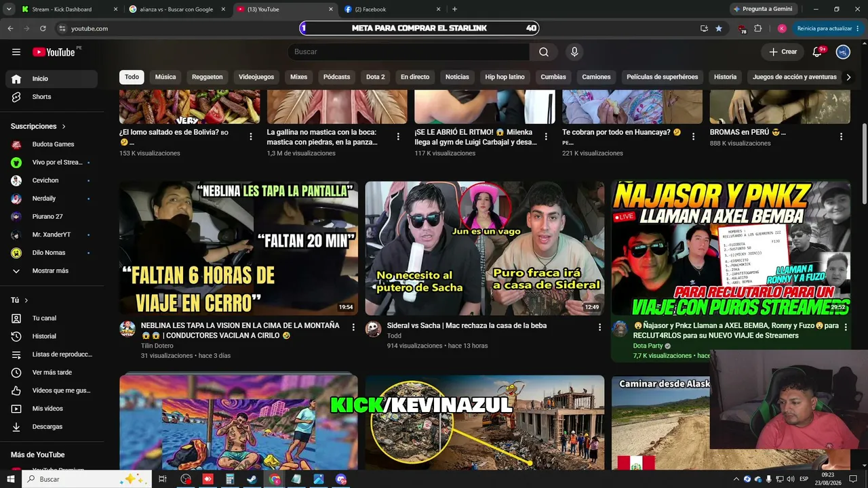The width and height of the screenshot is (868, 488).
Task: Open the Windows Start menu
Action: coord(10,479)
